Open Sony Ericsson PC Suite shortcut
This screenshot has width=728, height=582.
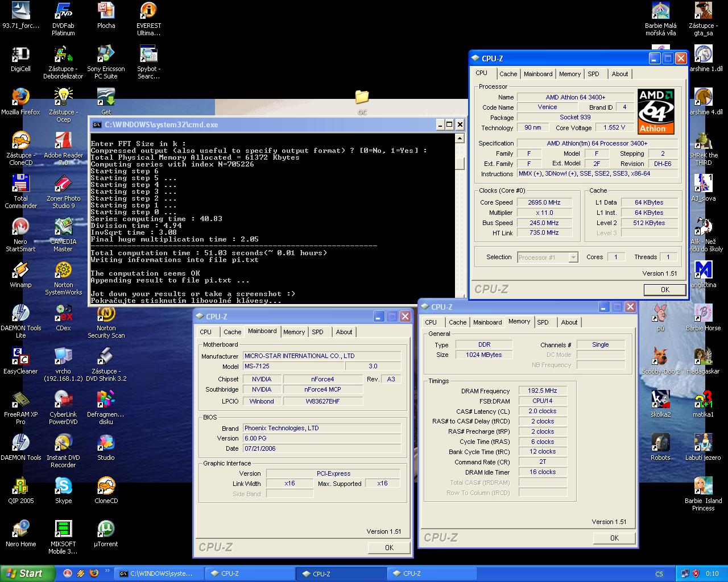[106, 62]
